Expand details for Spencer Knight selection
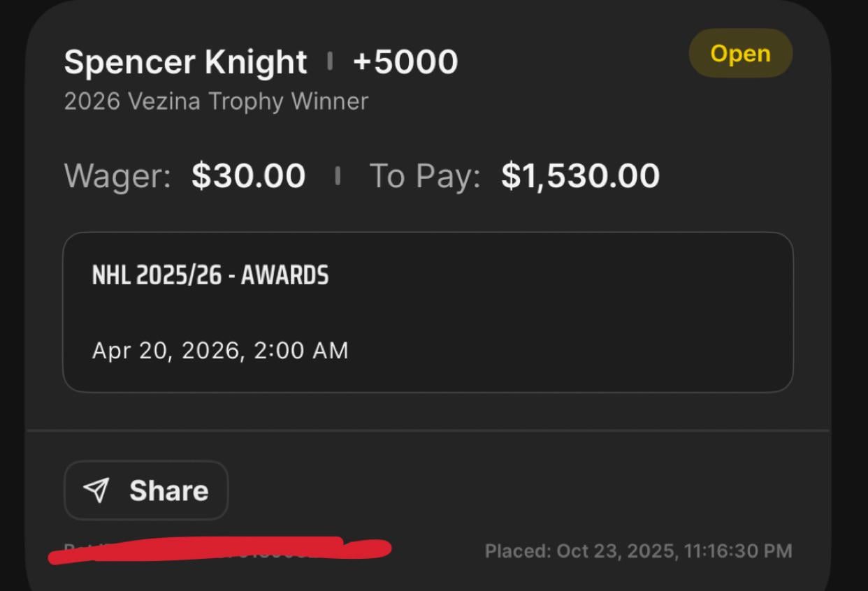 pos(185,61)
